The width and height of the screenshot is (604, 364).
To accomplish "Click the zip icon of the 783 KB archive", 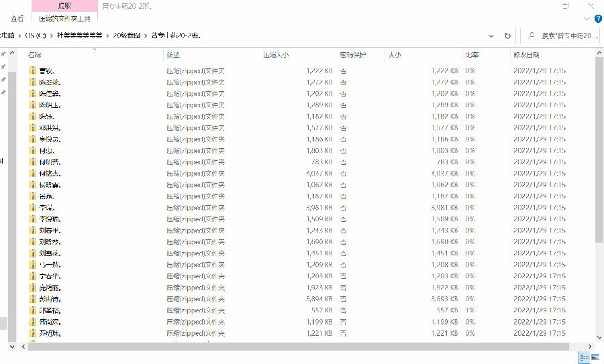I will (x=32, y=162).
